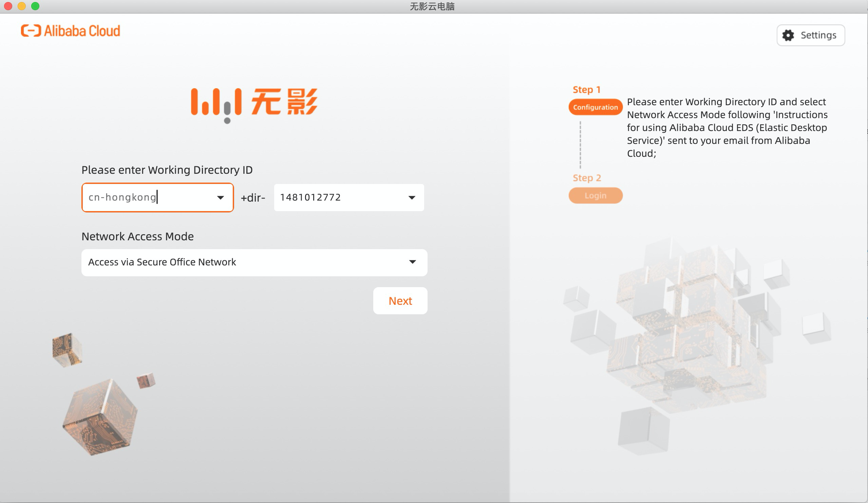The height and width of the screenshot is (503, 868).
Task: Expand the Network Access Mode dropdown arrow
Action: click(x=412, y=262)
